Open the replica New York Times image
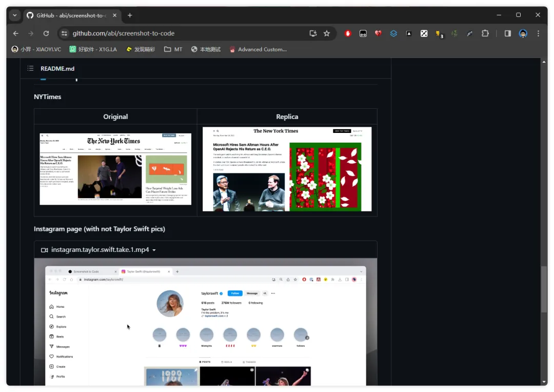 (x=287, y=169)
